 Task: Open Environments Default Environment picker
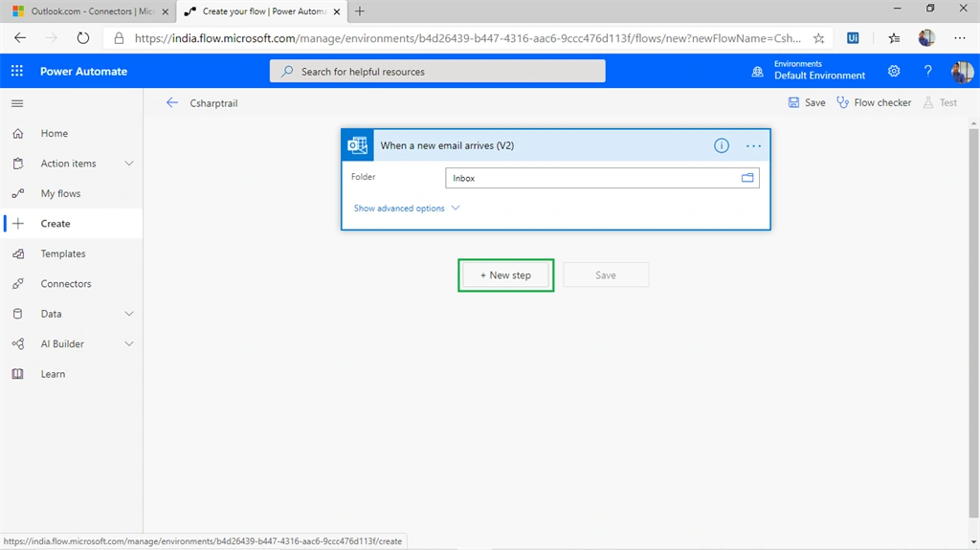click(808, 71)
